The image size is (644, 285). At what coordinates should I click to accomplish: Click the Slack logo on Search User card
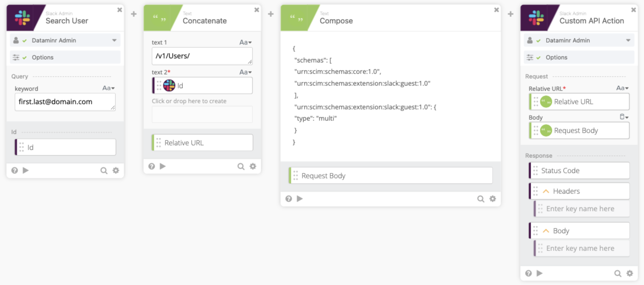pos(23,17)
